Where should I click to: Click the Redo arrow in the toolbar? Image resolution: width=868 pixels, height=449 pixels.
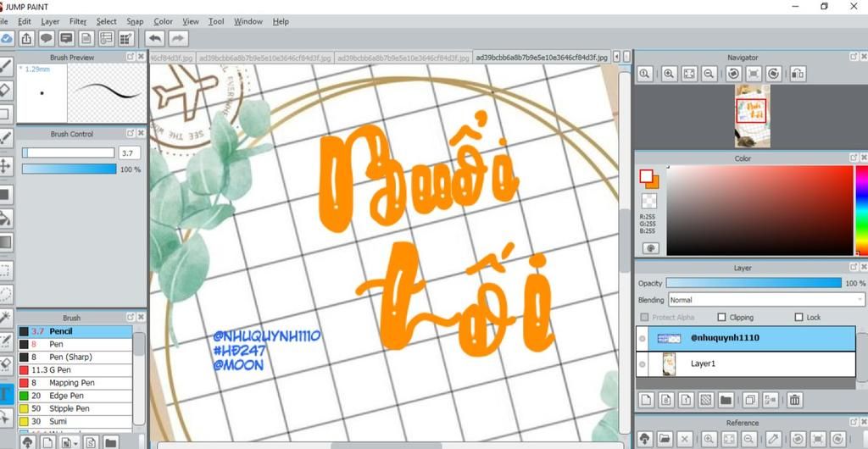click(x=177, y=39)
